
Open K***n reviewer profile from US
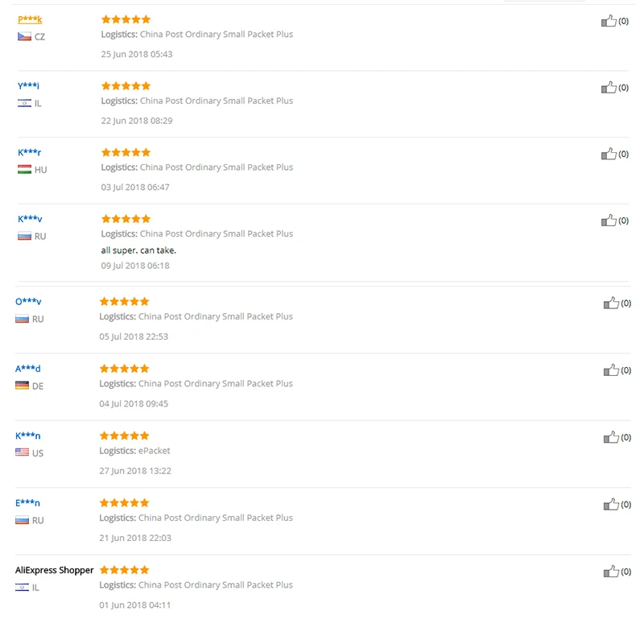click(27, 436)
